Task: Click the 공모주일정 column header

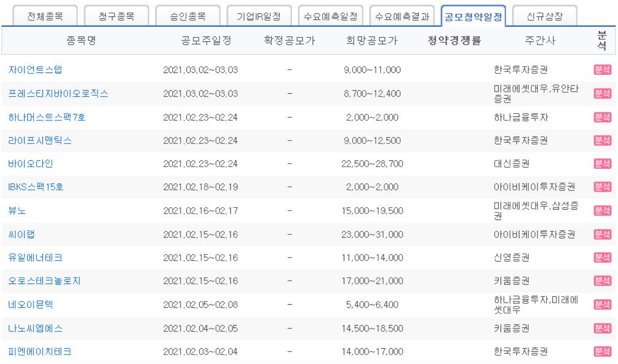Action: (x=207, y=40)
